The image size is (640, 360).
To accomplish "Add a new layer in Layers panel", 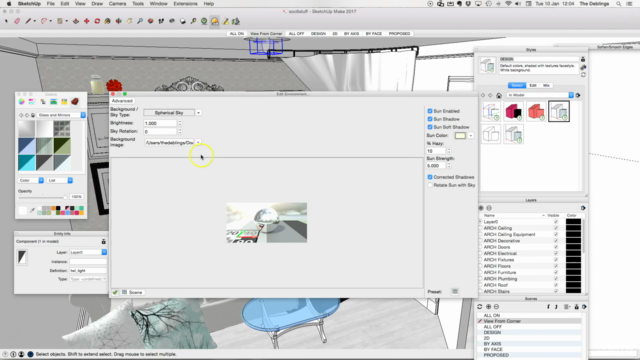I will [481, 208].
